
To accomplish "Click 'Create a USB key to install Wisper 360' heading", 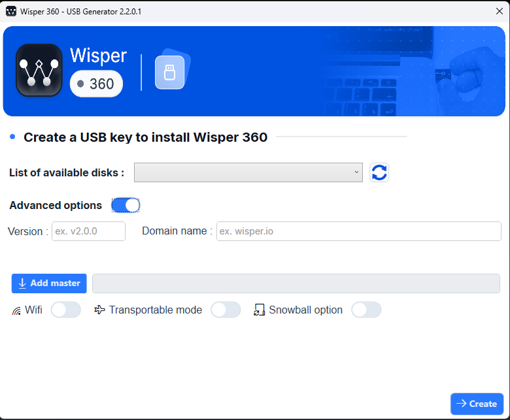I will [145, 137].
